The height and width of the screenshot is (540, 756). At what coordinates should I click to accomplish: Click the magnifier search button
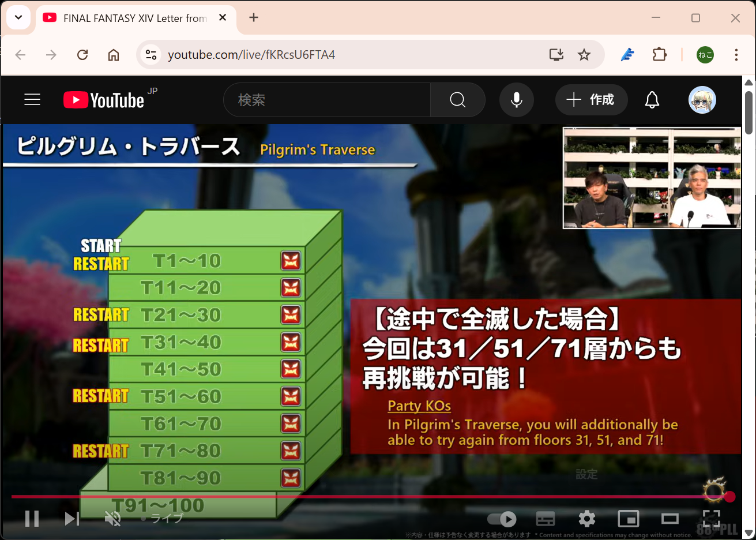[x=458, y=100]
